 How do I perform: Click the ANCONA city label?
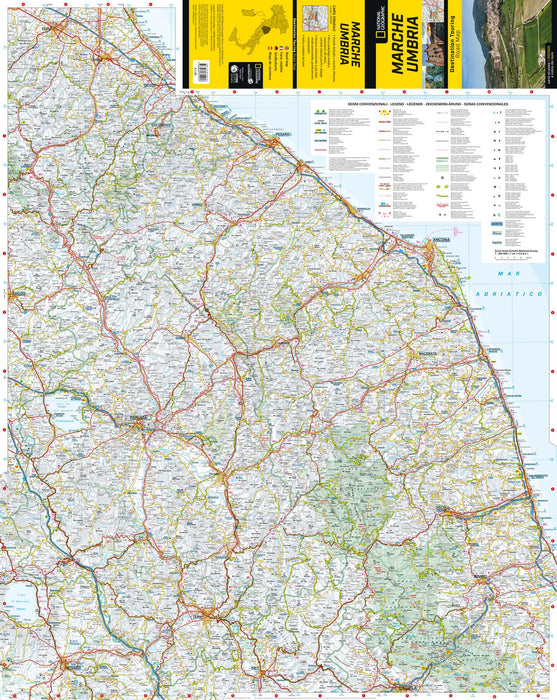pos(441,240)
